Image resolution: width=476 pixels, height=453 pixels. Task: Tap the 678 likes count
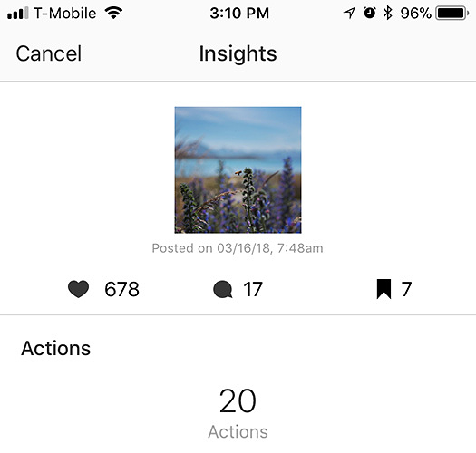coord(121,289)
